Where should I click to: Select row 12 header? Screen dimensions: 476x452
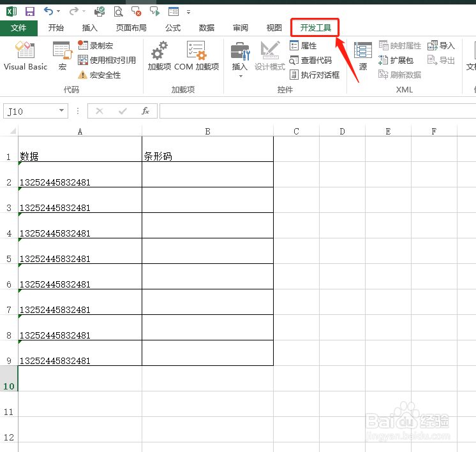[x=9, y=429]
